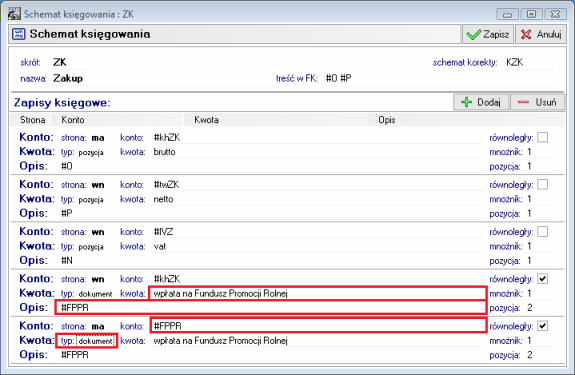The width and height of the screenshot is (575, 375).
Task: Click typ pozycja for brutto entry
Action: pyautogui.click(x=91, y=152)
